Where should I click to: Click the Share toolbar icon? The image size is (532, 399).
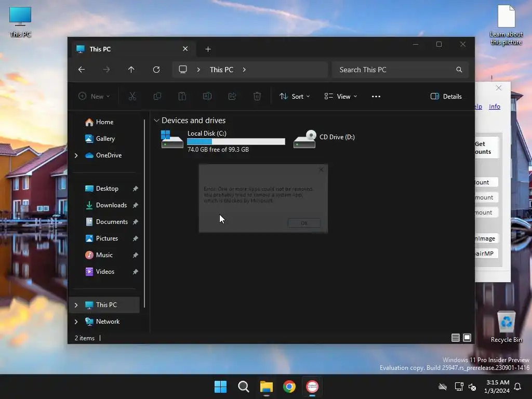click(232, 96)
